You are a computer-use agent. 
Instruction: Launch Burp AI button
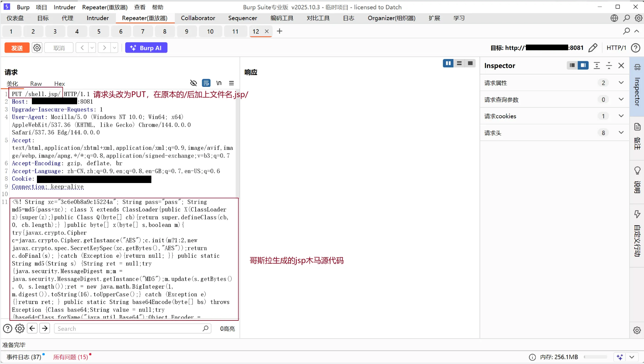pyautogui.click(x=146, y=48)
